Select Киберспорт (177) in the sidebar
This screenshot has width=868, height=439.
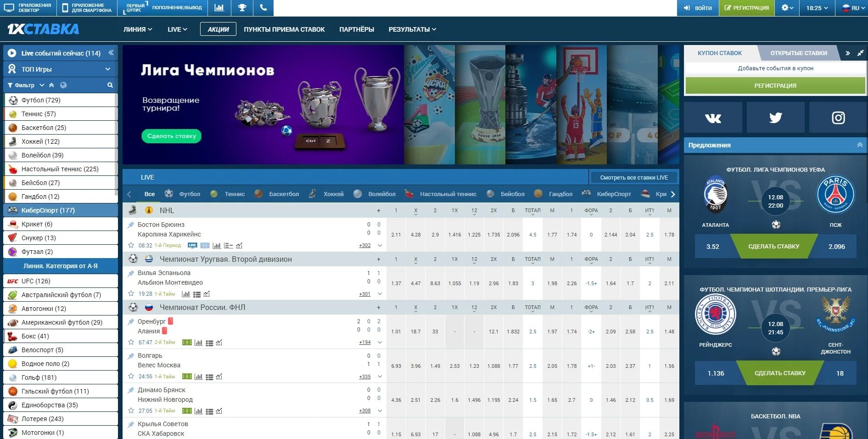point(61,210)
